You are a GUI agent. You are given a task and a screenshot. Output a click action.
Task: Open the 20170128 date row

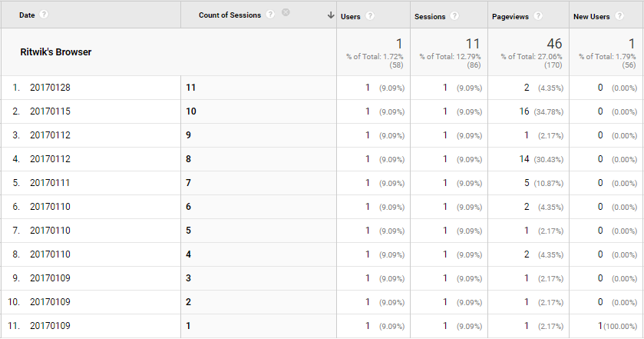click(x=50, y=88)
